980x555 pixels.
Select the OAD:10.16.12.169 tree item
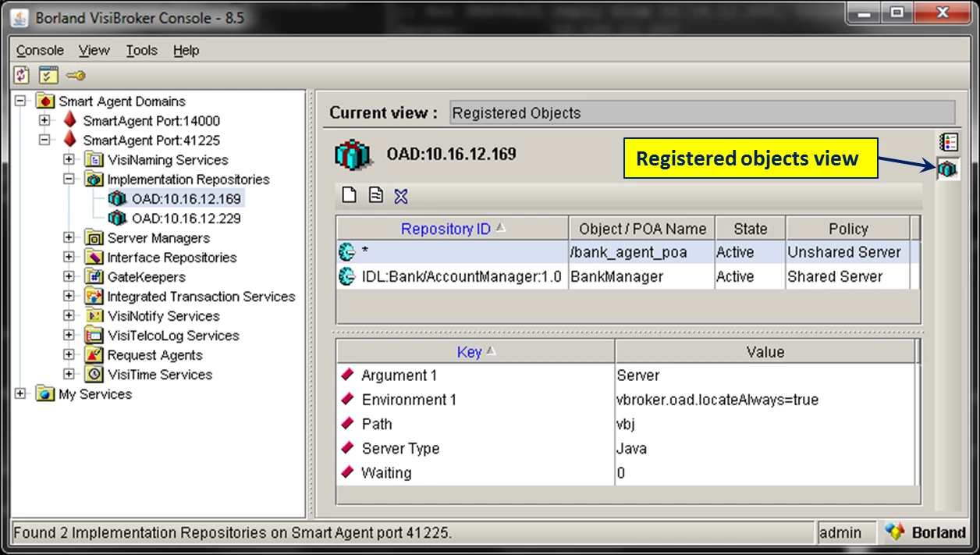point(186,198)
